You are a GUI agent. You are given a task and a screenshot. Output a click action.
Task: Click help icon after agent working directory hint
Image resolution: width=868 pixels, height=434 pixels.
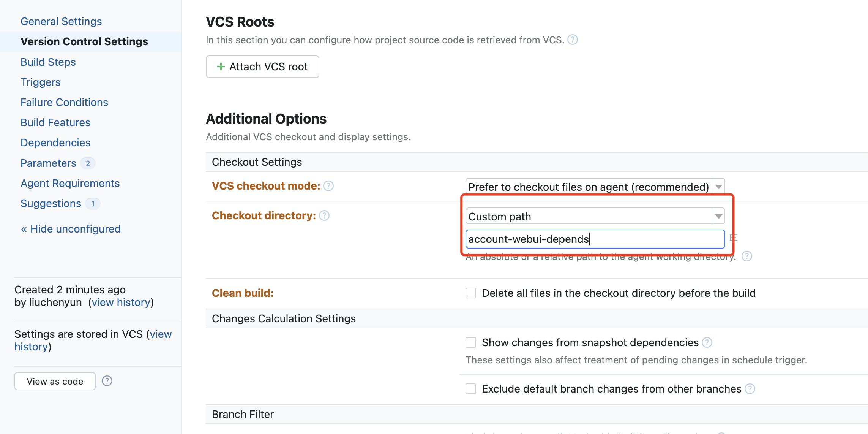click(x=746, y=257)
